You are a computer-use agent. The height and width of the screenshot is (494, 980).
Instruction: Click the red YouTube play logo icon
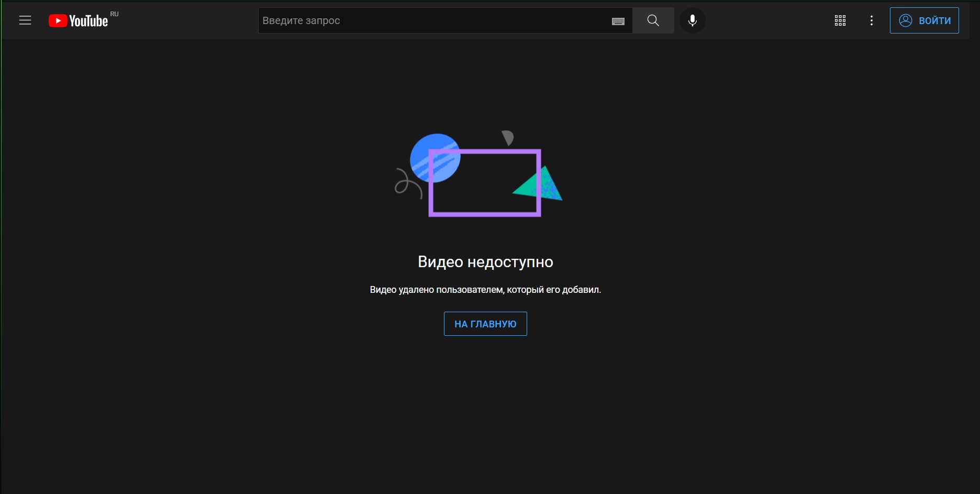click(x=58, y=21)
